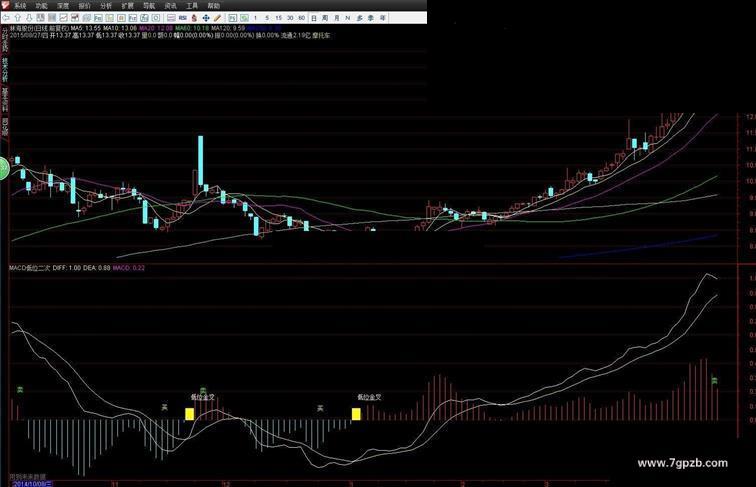This screenshot has width=756, height=487.
Task: Select monthly (月) K-line period
Action: (x=337, y=18)
